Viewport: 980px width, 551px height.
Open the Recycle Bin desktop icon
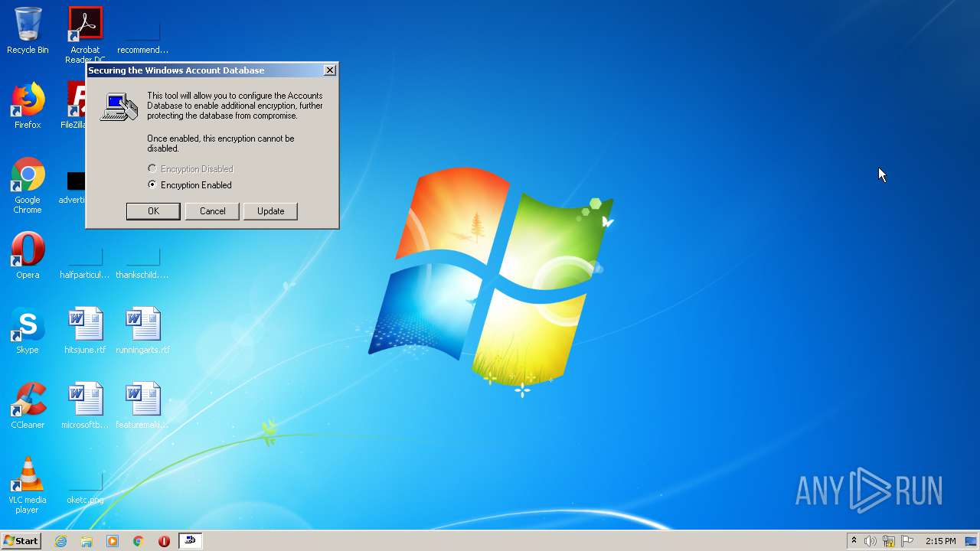pos(28,31)
